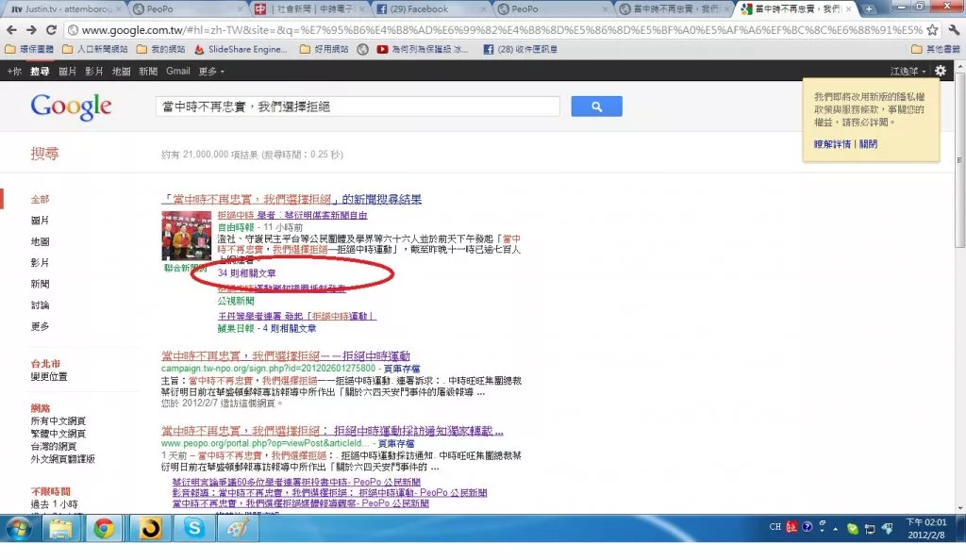Select 地圖 in the black Google bar

[x=121, y=72]
